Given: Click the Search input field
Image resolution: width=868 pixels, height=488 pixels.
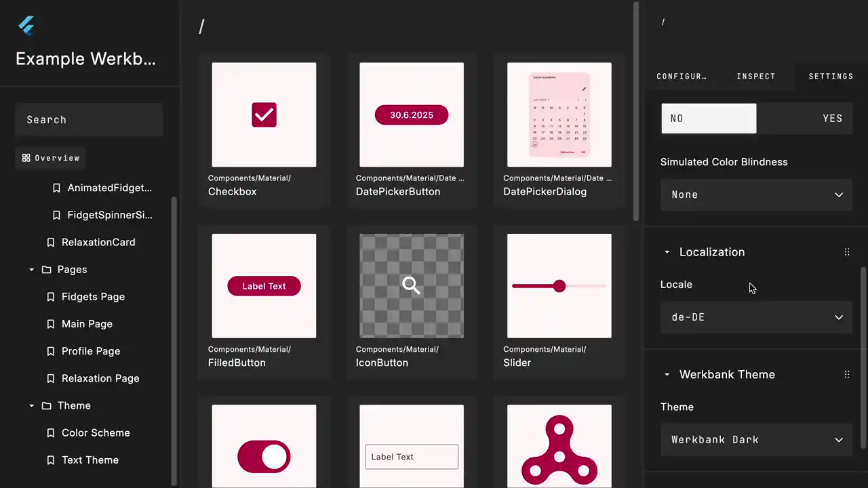Looking at the screenshot, I should (x=89, y=120).
